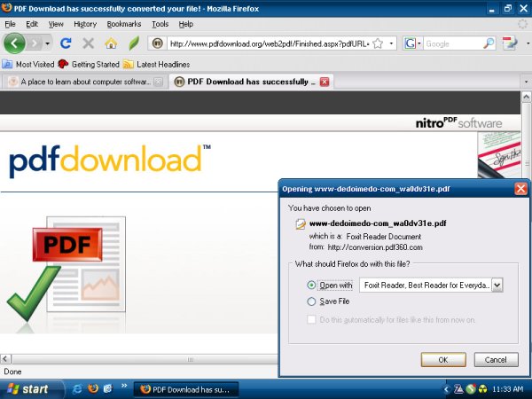Open the Most Visited bookmarks folder
The image size is (532, 399).
pyautogui.click(x=28, y=64)
